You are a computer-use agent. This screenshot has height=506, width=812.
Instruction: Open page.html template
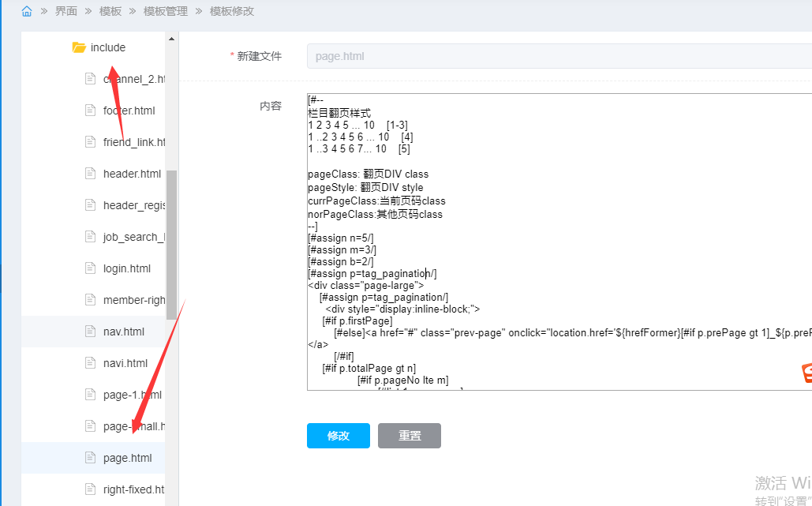[x=127, y=458]
